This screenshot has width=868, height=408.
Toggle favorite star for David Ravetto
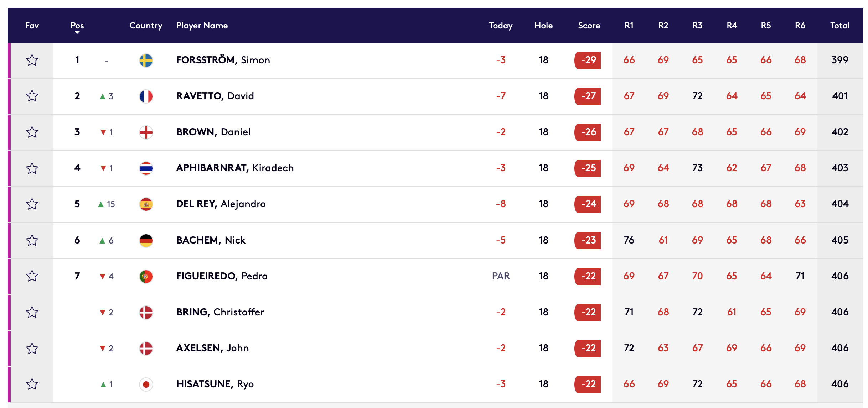(x=32, y=96)
